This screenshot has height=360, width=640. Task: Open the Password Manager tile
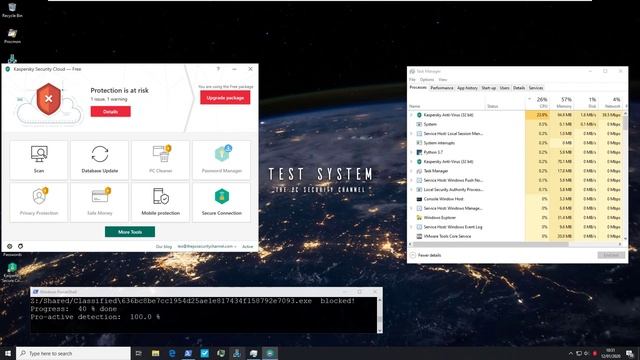(x=222, y=160)
